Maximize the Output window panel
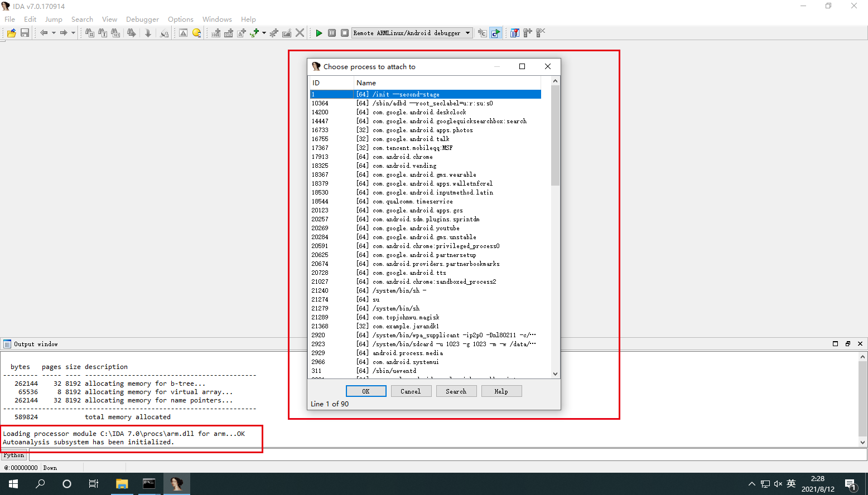 [x=835, y=344]
